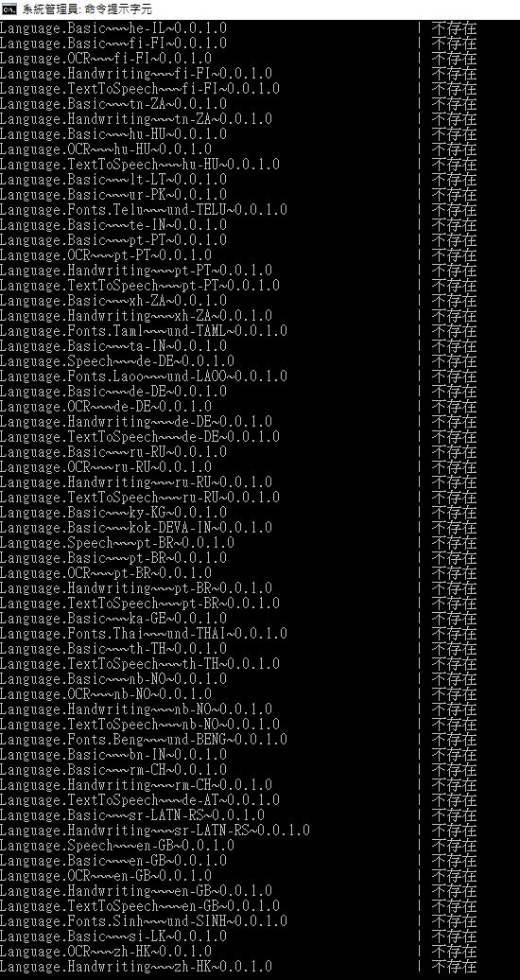Click the Language.Basic~~~ka-GE~0.0.1.0 line

click(x=113, y=619)
